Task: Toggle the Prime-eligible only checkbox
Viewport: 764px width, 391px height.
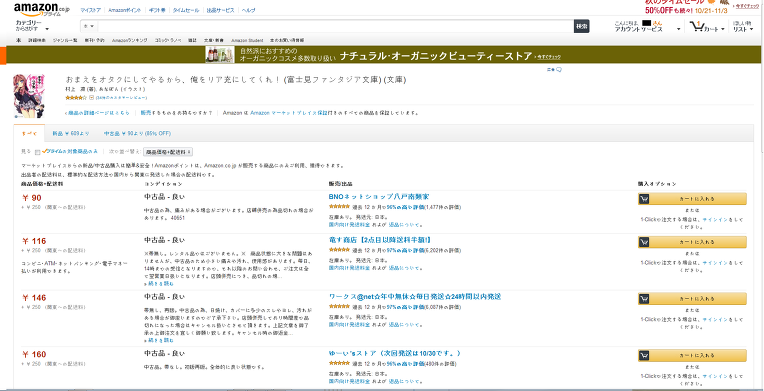Action: coord(38,152)
